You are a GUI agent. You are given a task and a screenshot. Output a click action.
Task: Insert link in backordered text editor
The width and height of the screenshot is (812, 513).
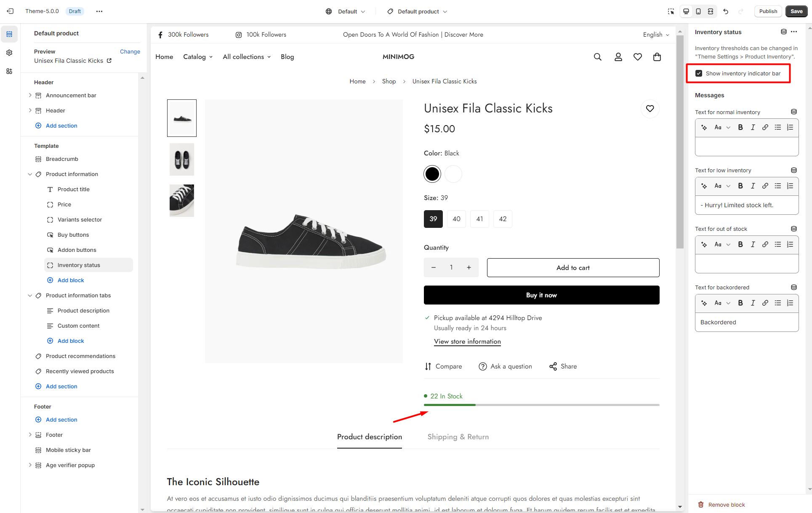click(x=765, y=303)
